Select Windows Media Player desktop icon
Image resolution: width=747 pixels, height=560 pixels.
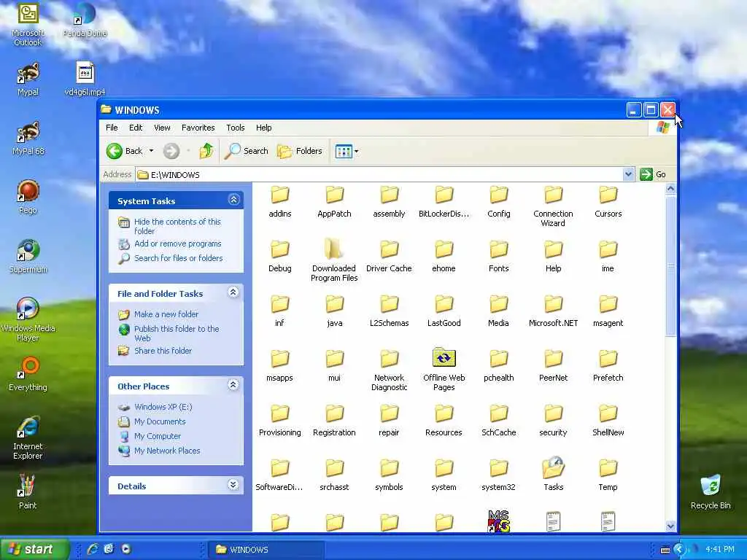(x=28, y=319)
